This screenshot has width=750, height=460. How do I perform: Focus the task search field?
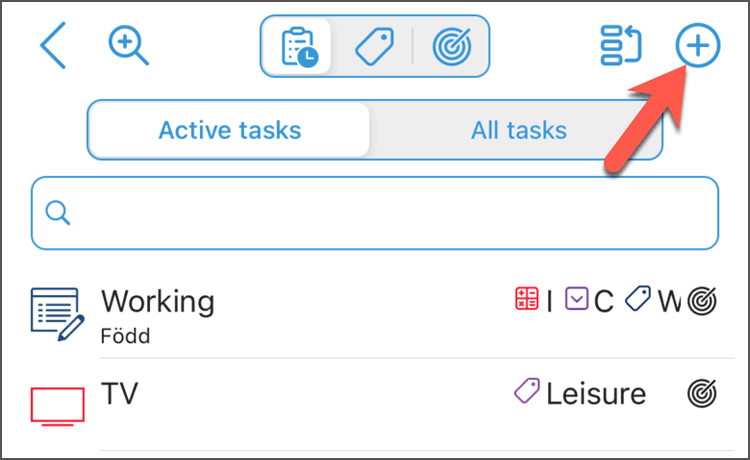click(x=375, y=213)
